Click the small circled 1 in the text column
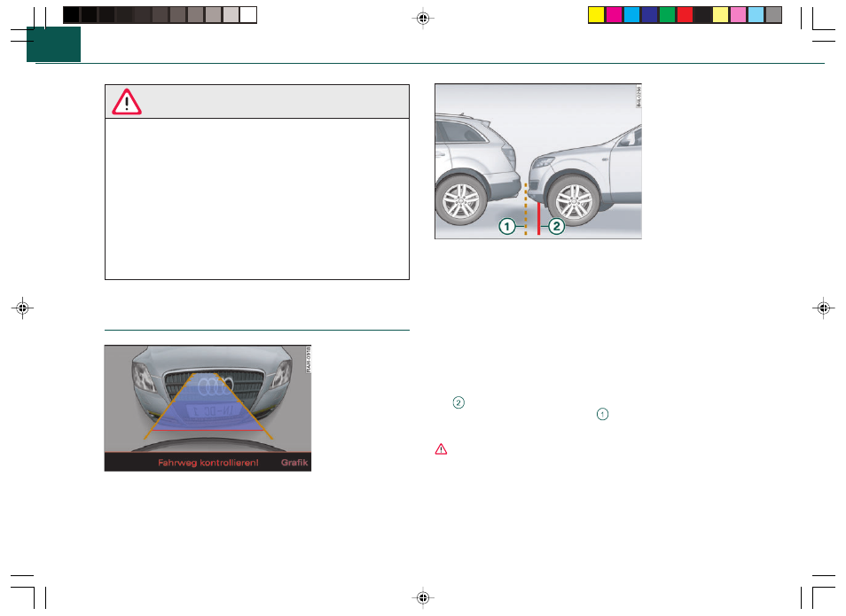The image size is (846, 616). [x=602, y=414]
